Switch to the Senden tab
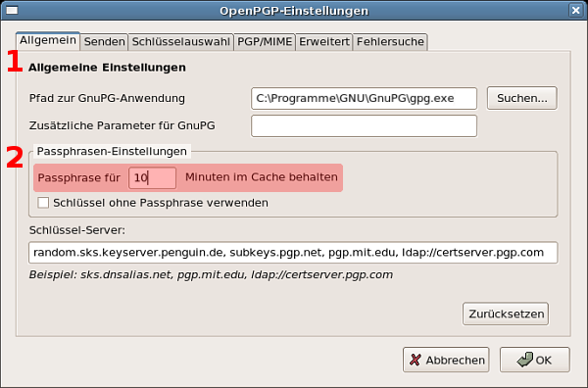588x388 pixels. 104,41
